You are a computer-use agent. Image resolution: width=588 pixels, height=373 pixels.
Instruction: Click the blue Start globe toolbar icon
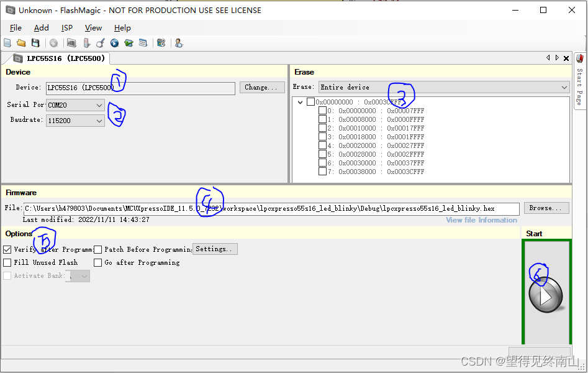coord(114,43)
